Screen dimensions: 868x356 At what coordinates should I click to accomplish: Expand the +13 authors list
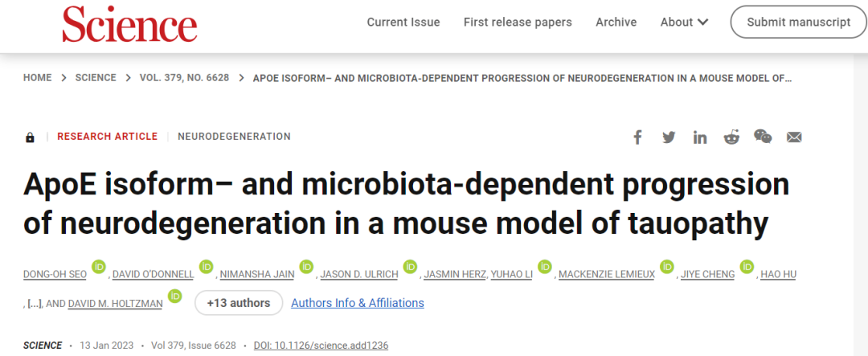pos(239,303)
